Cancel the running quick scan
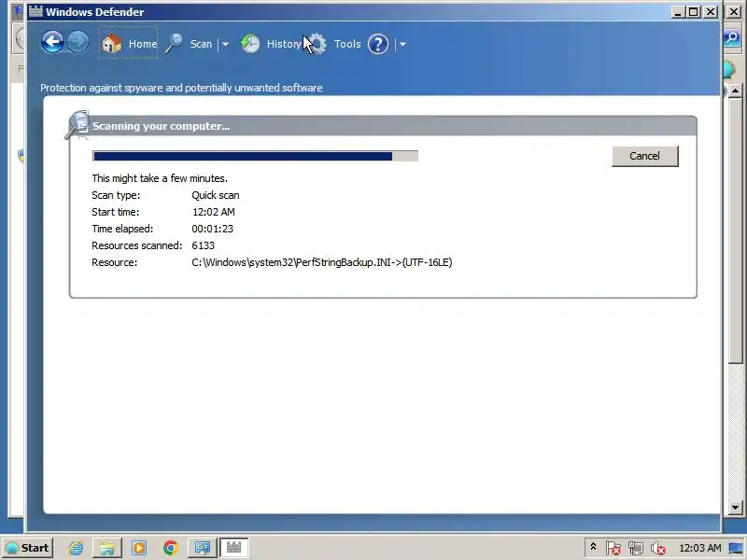Viewport: 747px width, 560px height. [644, 156]
